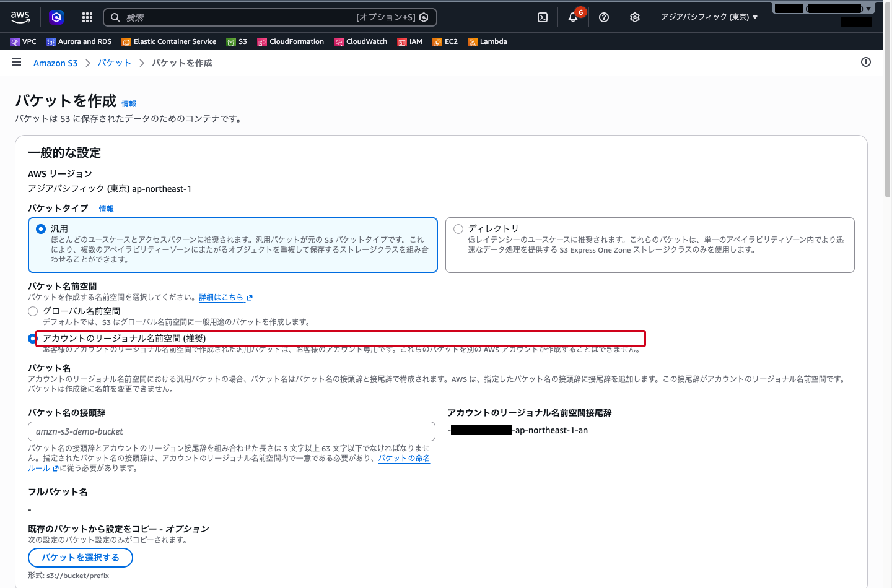Open 情報 link next to page title
This screenshot has height=588, width=892.
click(129, 104)
